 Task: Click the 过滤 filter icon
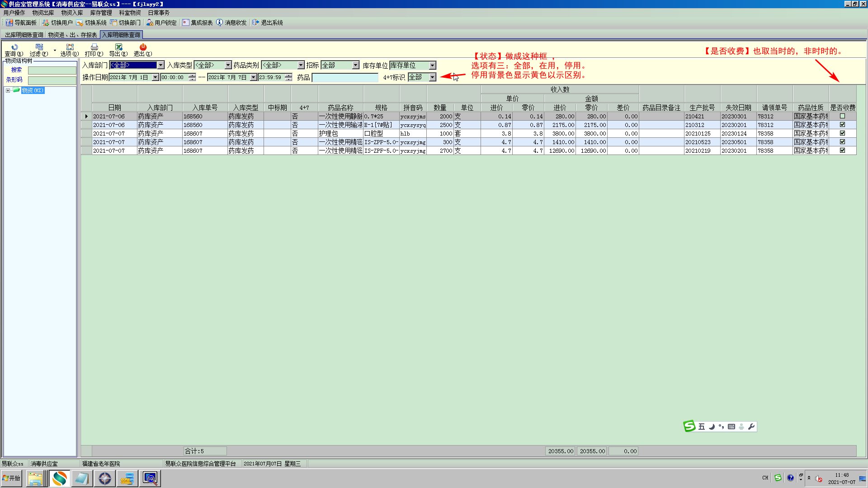(x=39, y=47)
